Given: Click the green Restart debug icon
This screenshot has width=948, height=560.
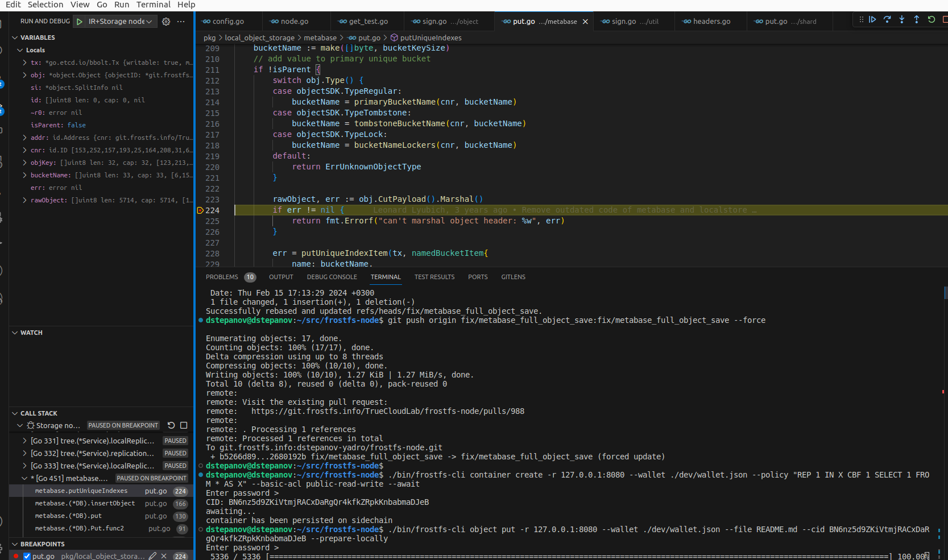Looking at the screenshot, I should click(932, 19).
